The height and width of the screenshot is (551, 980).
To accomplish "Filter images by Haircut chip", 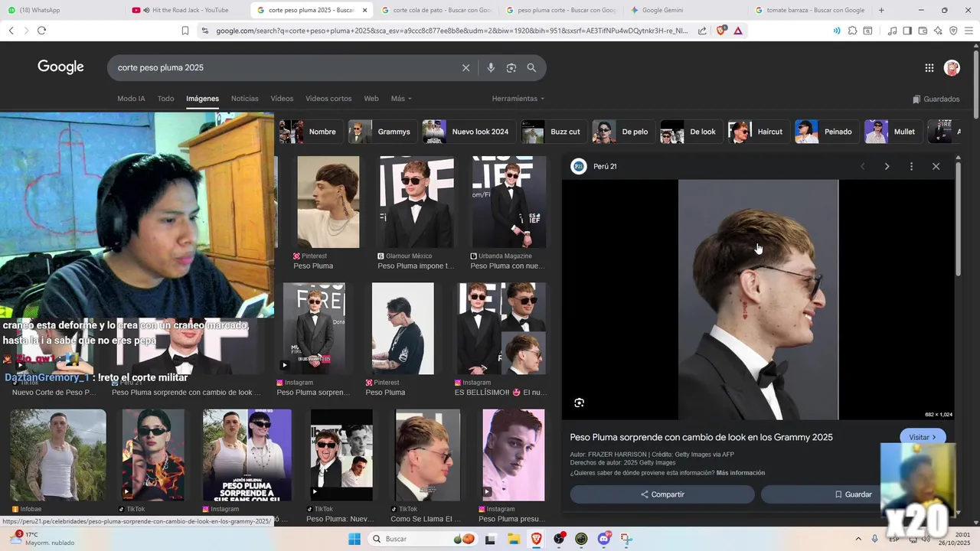I will click(x=758, y=132).
